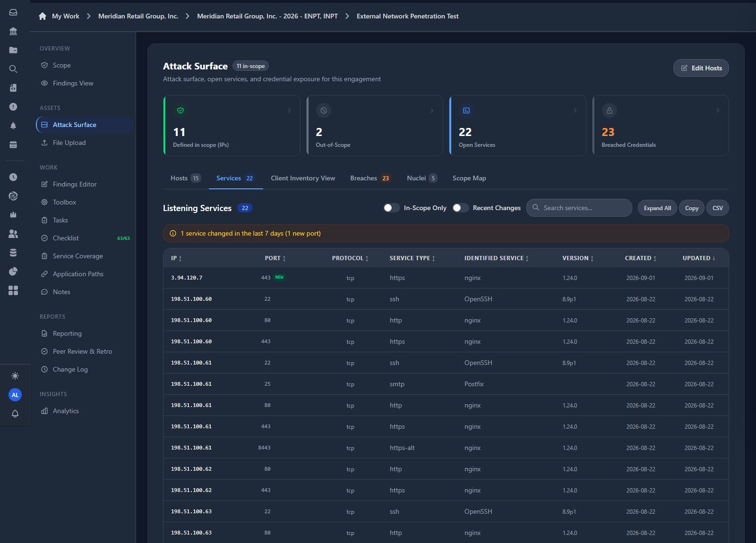Screen dimensions: 756x543
Task: Click the info icon in service changed banner
Action: coord(173,233)
